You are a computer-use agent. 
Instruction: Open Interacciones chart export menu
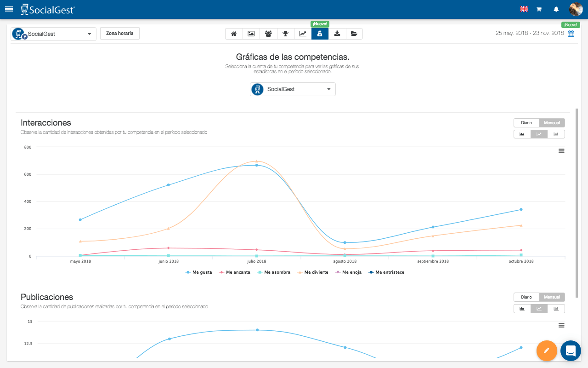click(x=561, y=151)
